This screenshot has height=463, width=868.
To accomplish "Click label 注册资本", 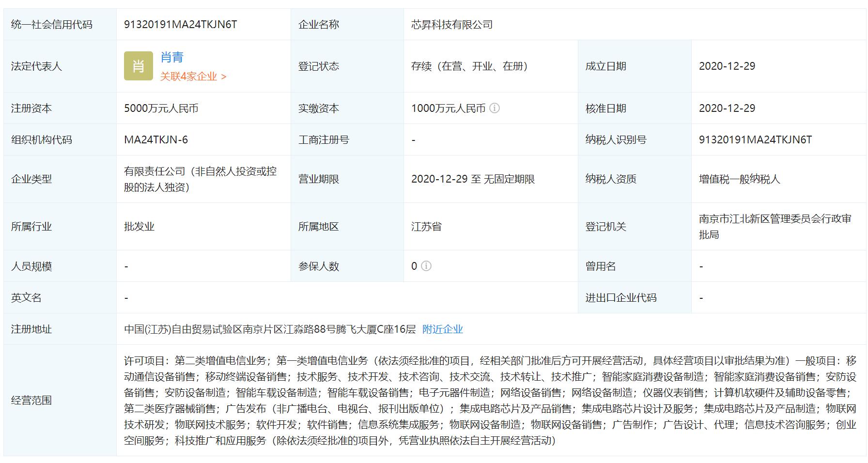I will click(31, 108).
